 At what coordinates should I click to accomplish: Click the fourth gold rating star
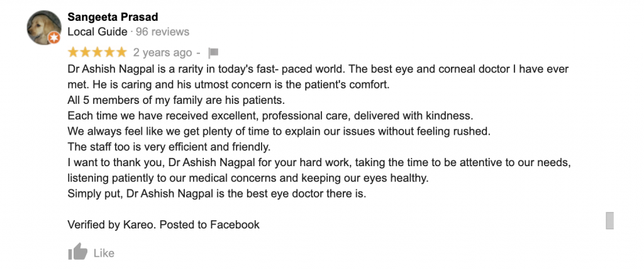pos(109,52)
